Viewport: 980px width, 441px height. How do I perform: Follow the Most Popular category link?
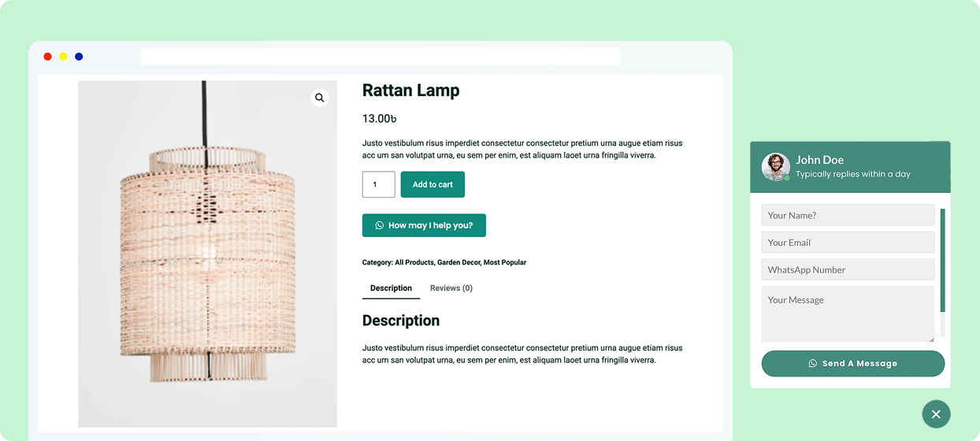coord(505,262)
